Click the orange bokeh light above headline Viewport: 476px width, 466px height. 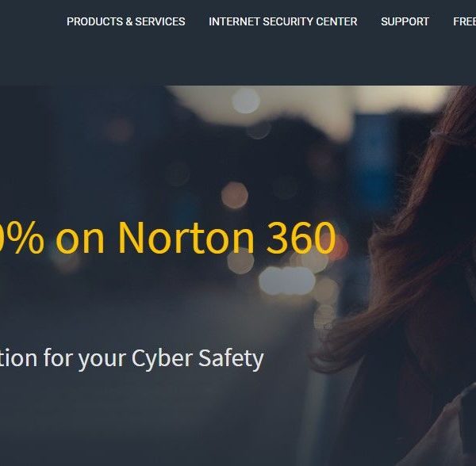pos(234,195)
